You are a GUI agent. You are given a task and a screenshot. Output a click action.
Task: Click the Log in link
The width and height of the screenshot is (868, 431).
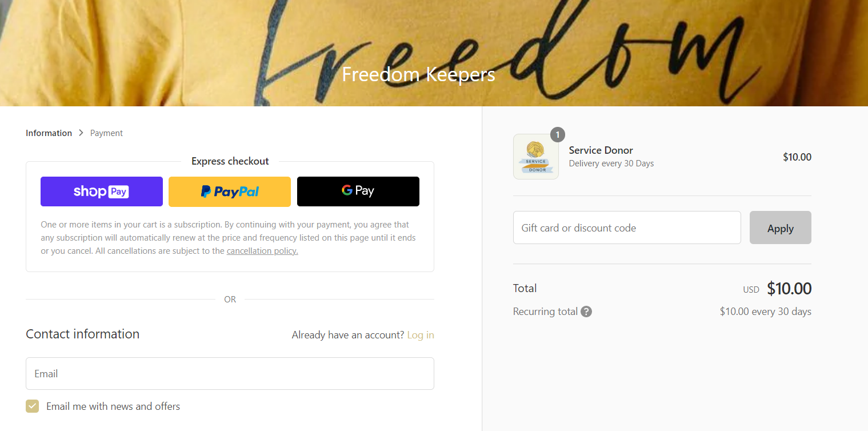421,335
